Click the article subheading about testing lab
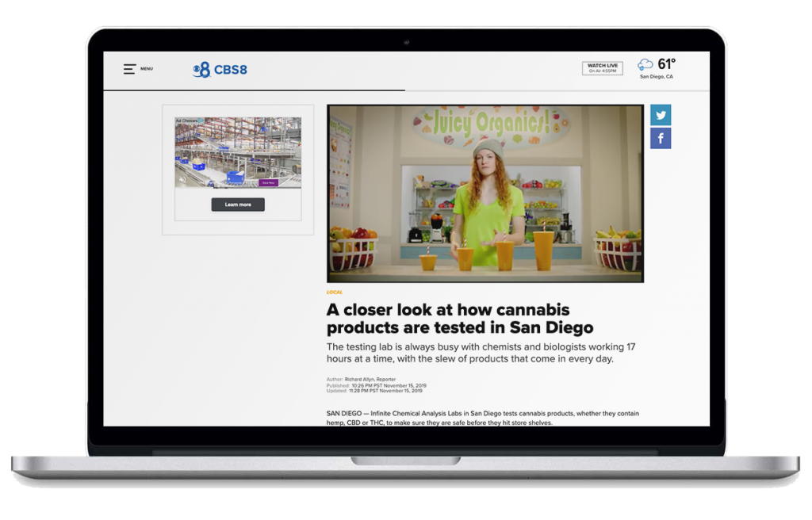The image size is (812, 520). pos(482,353)
